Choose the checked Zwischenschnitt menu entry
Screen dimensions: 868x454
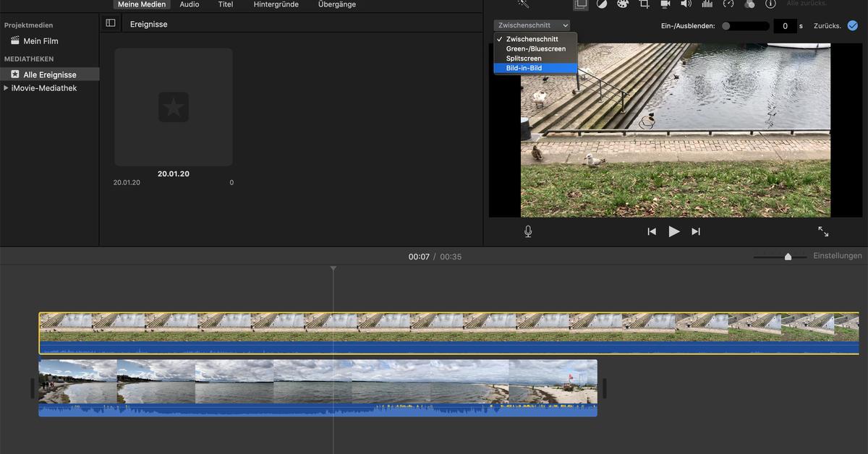click(535, 39)
